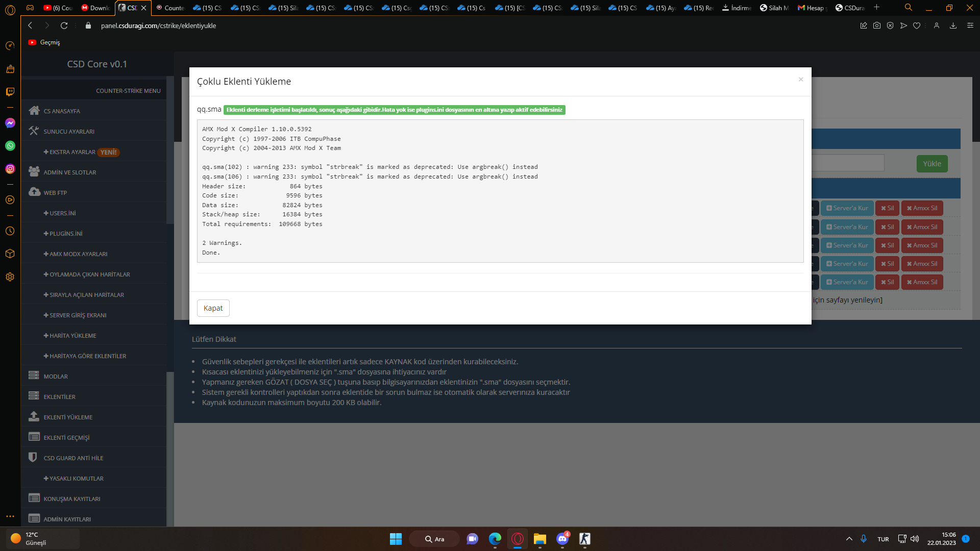The height and width of the screenshot is (551, 980).
Task: Add page to bookmarks with heart icon
Action: coord(917,26)
